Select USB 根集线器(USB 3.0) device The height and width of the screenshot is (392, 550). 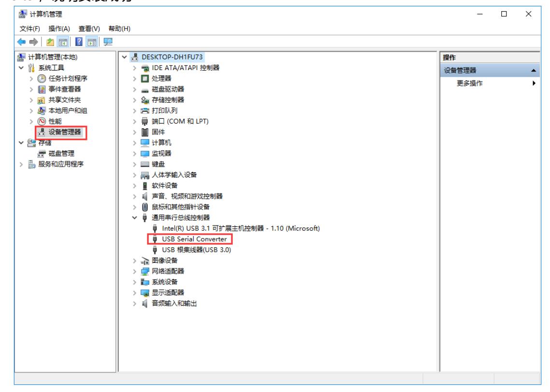(197, 250)
